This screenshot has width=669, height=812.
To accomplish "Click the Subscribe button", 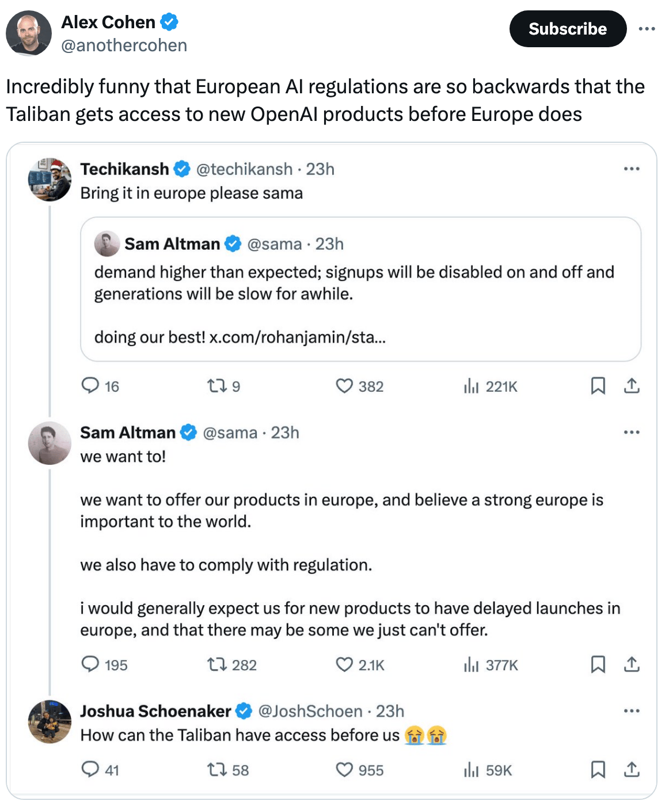I will click(567, 29).
